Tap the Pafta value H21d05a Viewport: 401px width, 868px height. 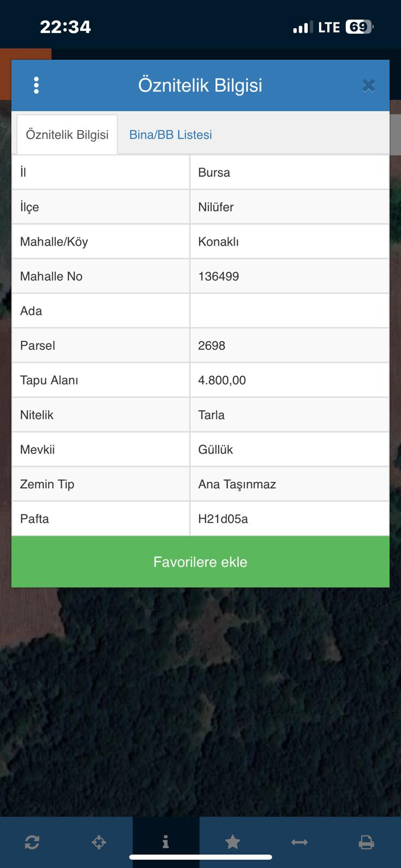[223, 519]
